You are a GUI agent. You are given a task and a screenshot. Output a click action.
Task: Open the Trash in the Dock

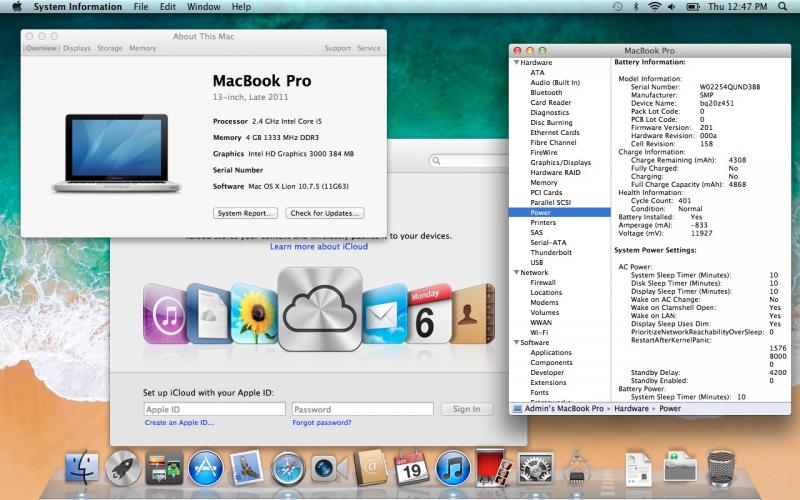click(721, 468)
